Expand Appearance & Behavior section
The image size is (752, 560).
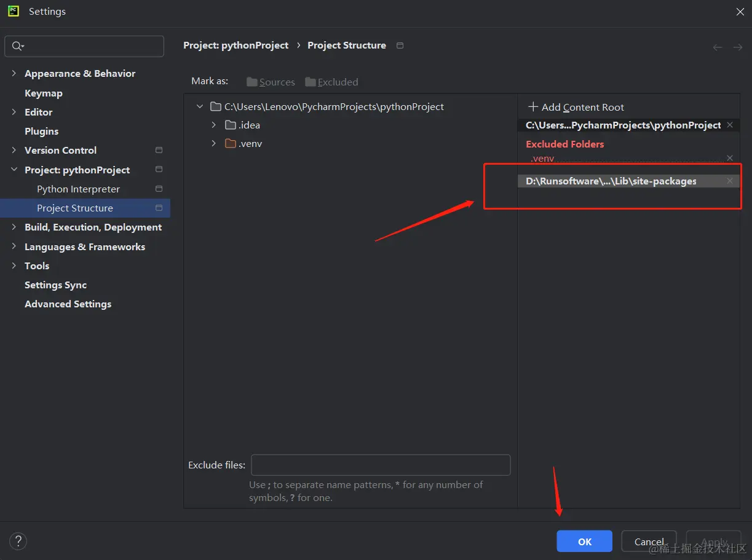[x=14, y=73]
